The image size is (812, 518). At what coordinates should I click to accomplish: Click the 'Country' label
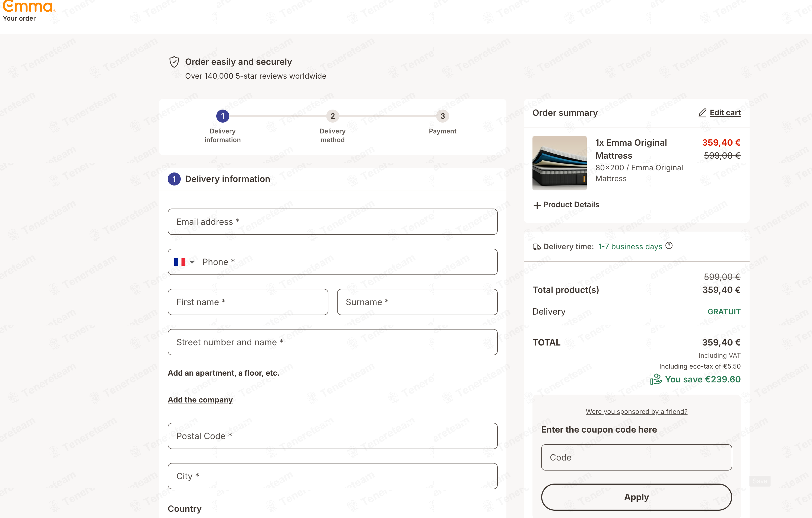pos(185,509)
